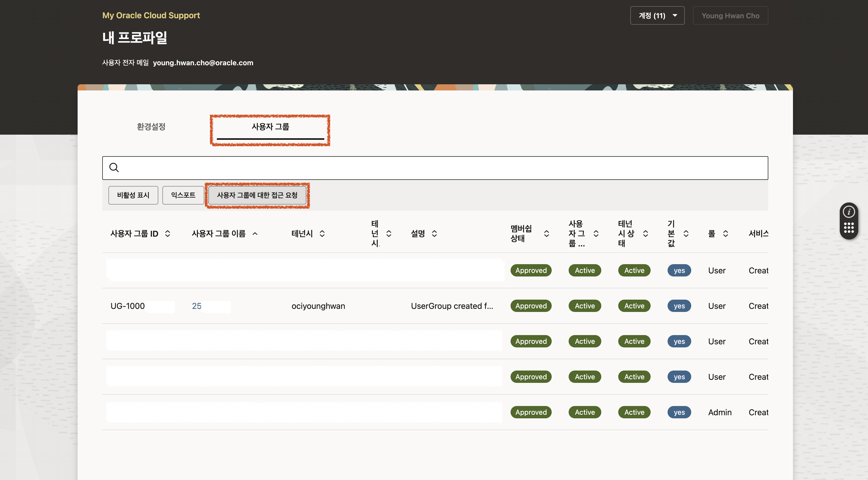Open the grid apps icon on floating widget
The image size is (868, 480).
pos(848,228)
